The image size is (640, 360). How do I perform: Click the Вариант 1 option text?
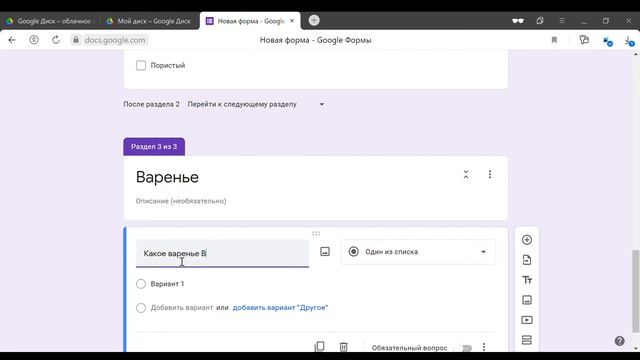[167, 284]
